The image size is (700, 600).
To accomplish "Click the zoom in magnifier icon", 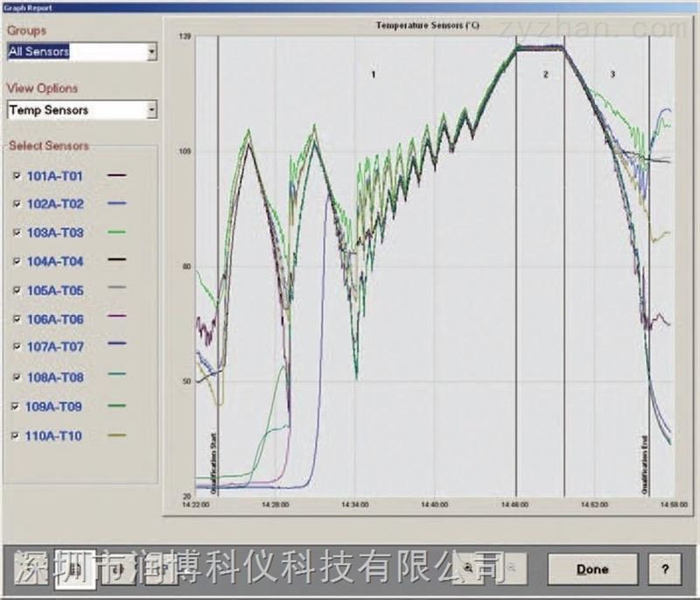I will [470, 568].
